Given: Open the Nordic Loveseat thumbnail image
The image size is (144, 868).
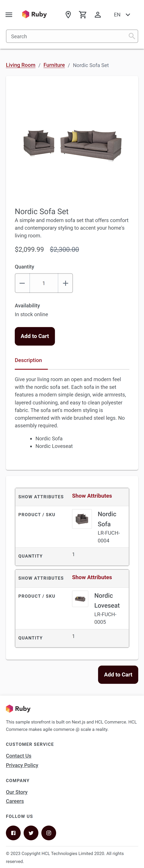Looking at the screenshot, I should click(x=80, y=599).
